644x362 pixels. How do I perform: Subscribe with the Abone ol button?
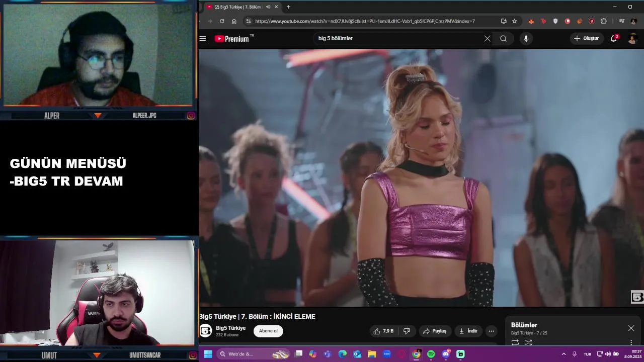tap(268, 331)
